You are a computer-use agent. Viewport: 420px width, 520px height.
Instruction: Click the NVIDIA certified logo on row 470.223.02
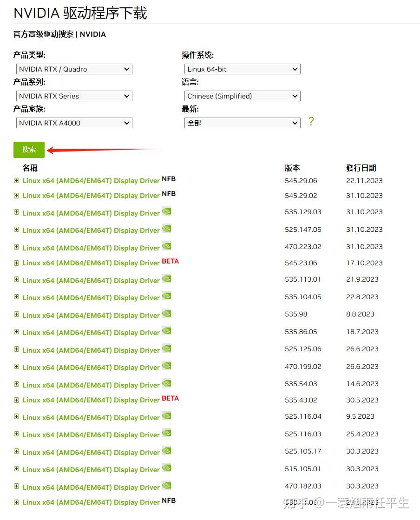166,246
